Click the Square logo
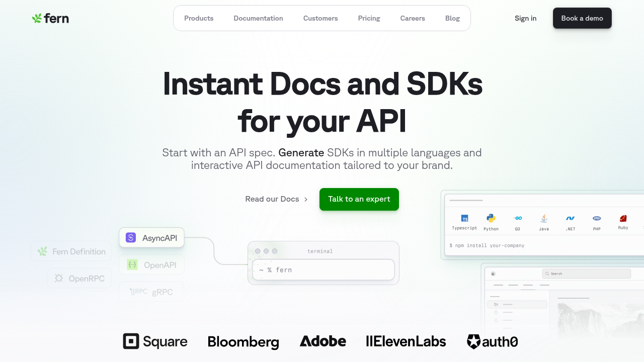 (155, 342)
